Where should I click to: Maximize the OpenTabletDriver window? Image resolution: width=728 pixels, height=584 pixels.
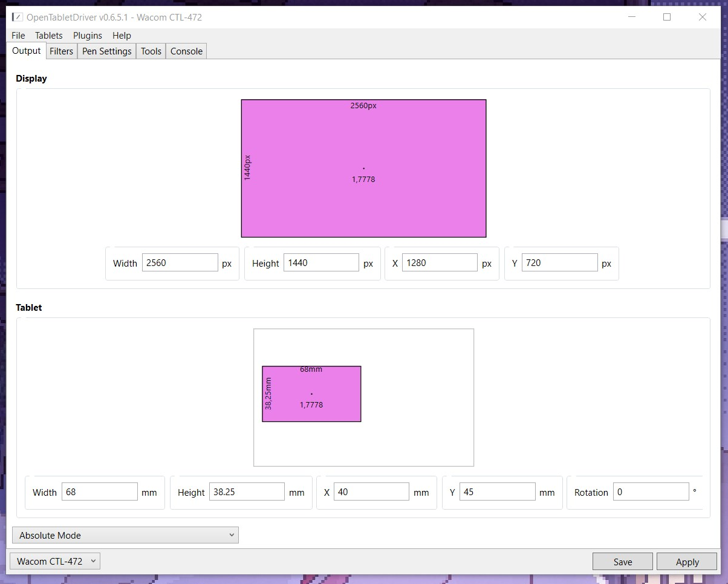click(x=667, y=17)
